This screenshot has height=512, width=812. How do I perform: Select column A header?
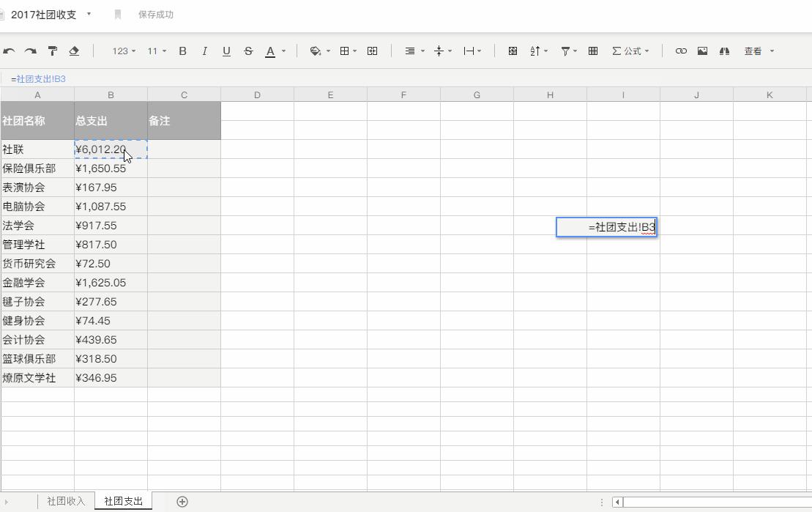coord(37,94)
